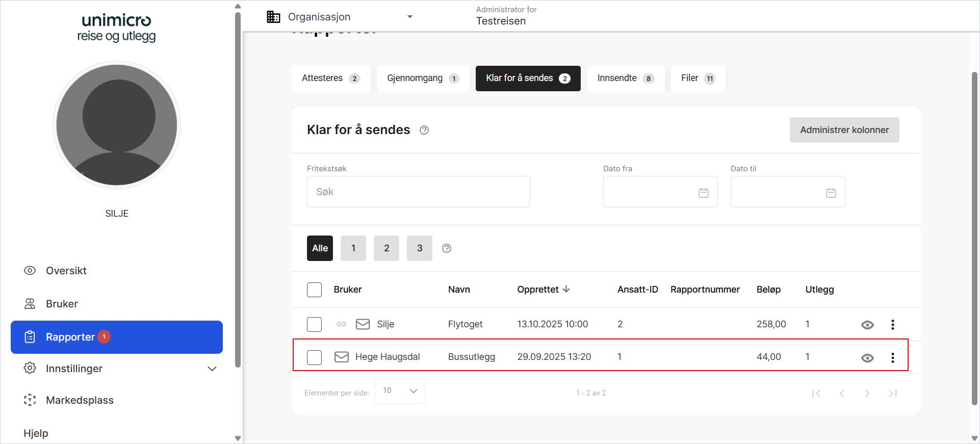
Task: Open three-dot menu for the Bussutlegg report
Action: [892, 357]
